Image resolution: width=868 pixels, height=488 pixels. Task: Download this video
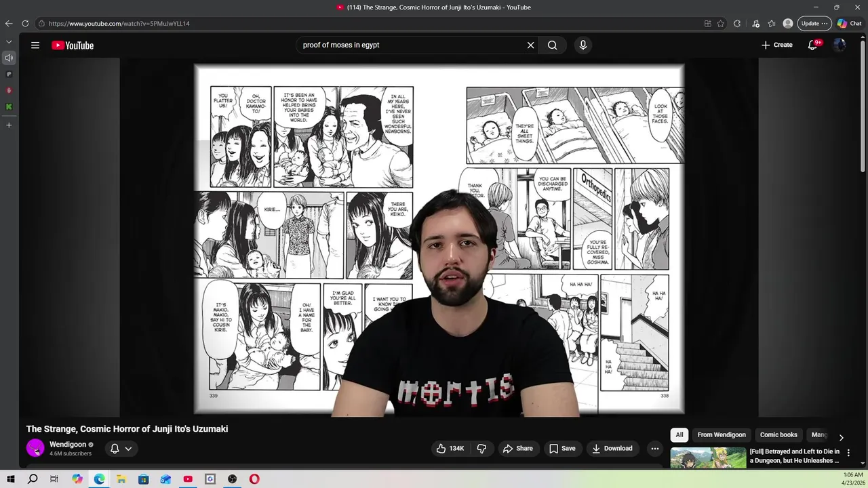(x=612, y=448)
